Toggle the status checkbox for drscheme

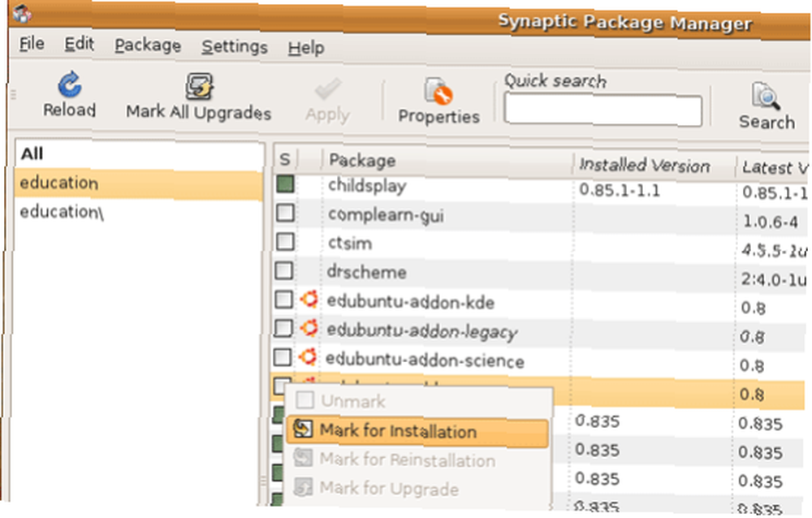283,270
